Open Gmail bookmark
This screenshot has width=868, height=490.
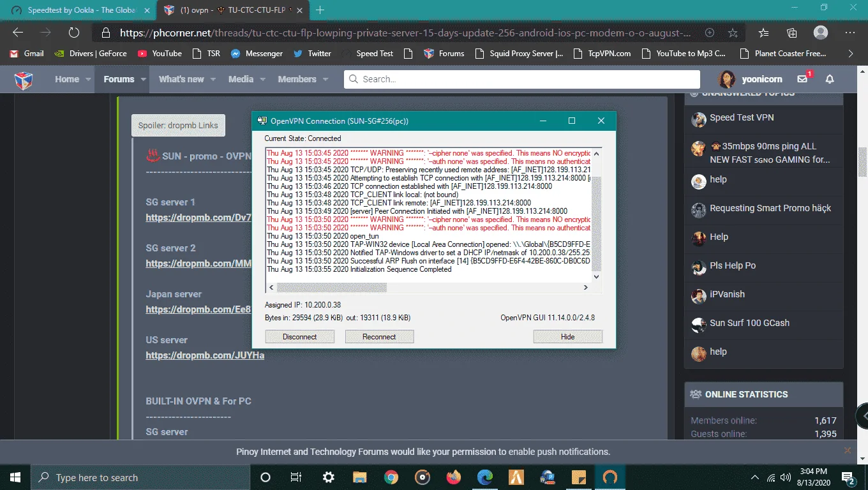click(26, 54)
